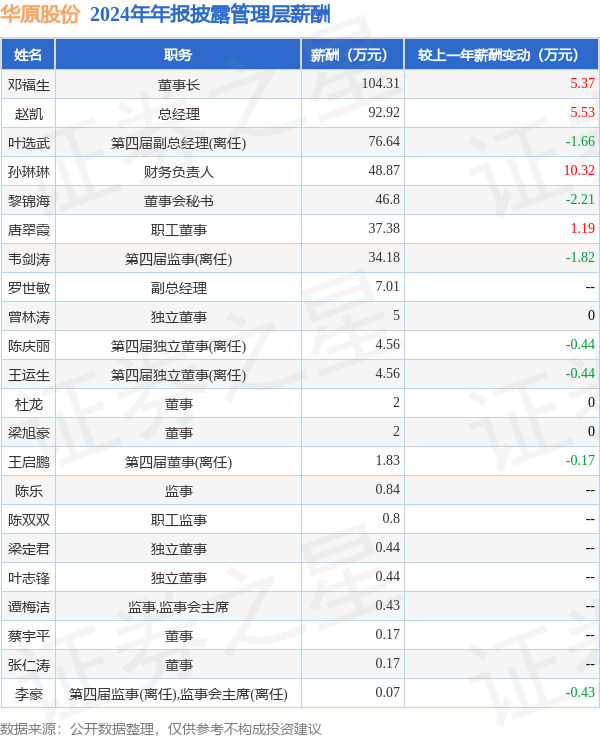
Task: Click the 董事会秘书 position cell
Action: pos(178,201)
